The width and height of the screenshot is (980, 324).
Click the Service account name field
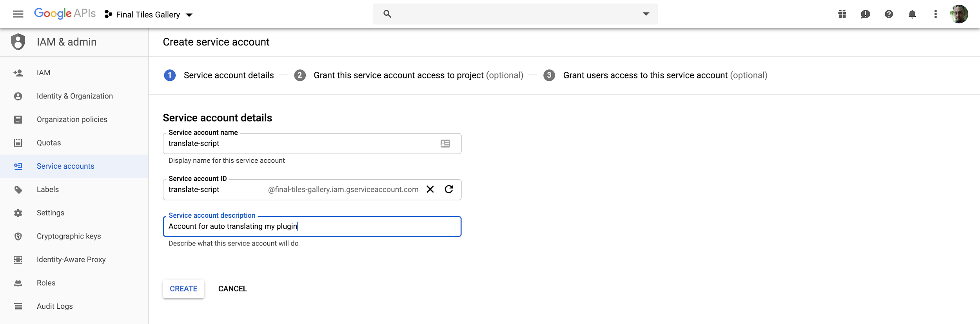coord(302,144)
